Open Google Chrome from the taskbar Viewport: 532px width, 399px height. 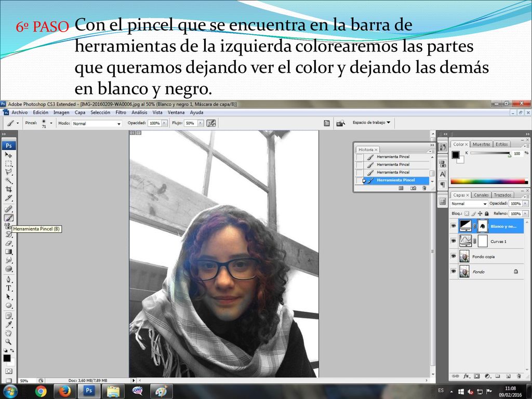point(41,391)
